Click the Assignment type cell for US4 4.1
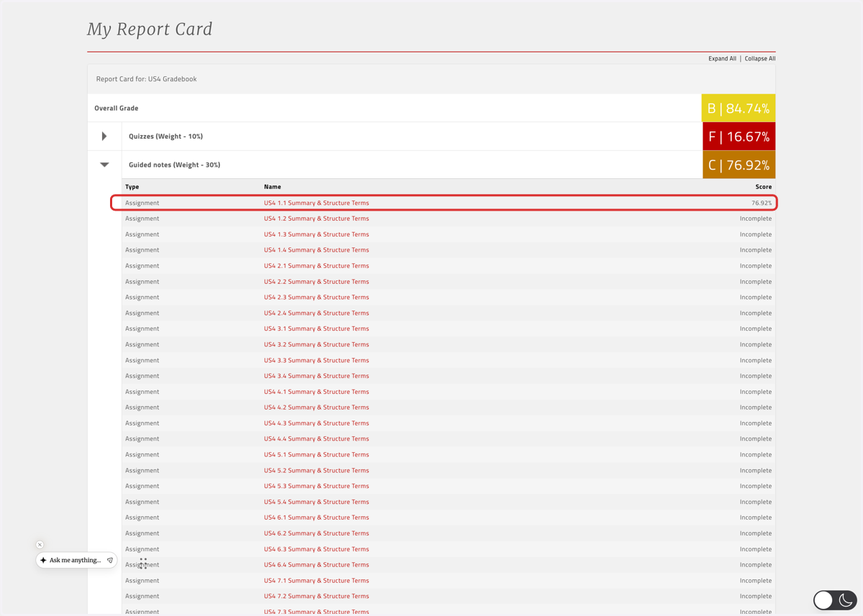The image size is (863, 616). pos(142,392)
